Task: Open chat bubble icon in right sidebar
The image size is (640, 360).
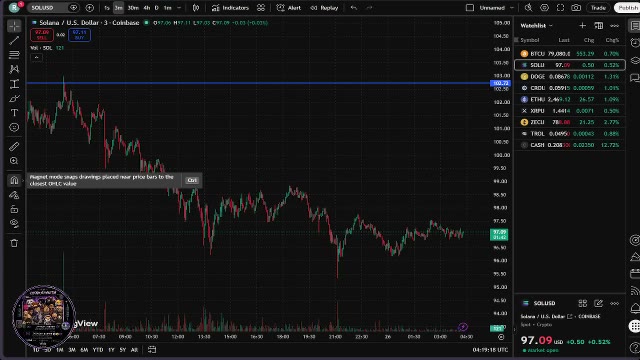Action: pos(635,78)
